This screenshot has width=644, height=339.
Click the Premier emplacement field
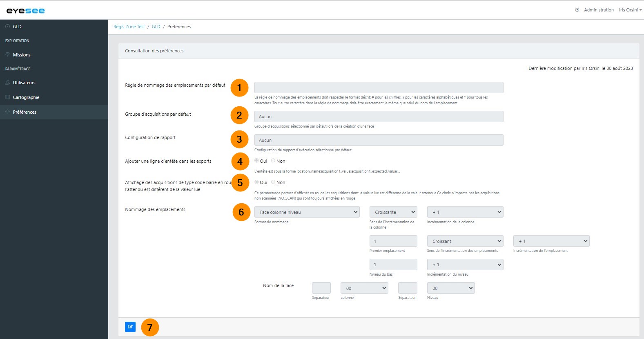point(393,241)
